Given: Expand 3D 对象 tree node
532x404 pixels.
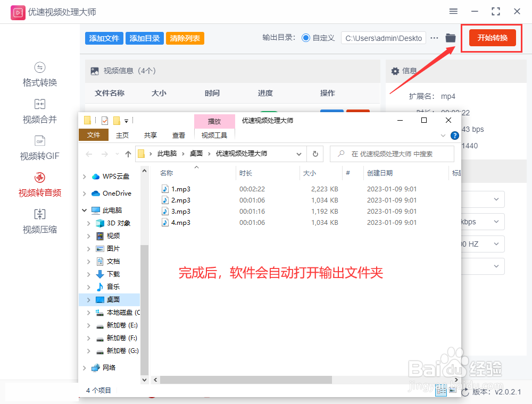Looking at the screenshot, I should pos(88,223).
